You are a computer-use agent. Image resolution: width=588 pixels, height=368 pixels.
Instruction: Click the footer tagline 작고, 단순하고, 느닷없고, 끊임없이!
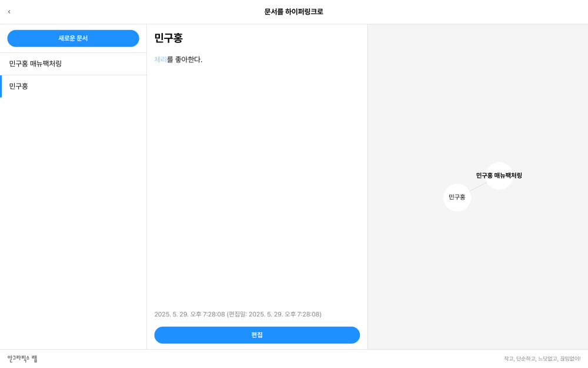(542, 359)
